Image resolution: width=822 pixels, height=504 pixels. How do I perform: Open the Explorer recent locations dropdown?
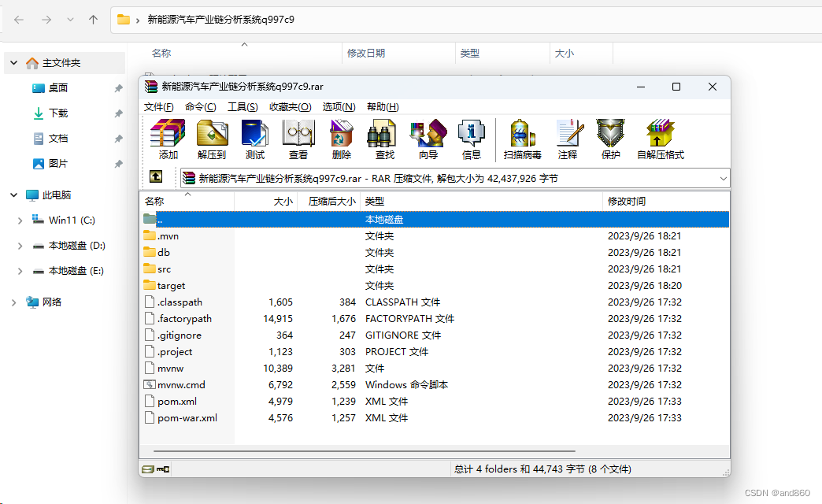click(70, 20)
